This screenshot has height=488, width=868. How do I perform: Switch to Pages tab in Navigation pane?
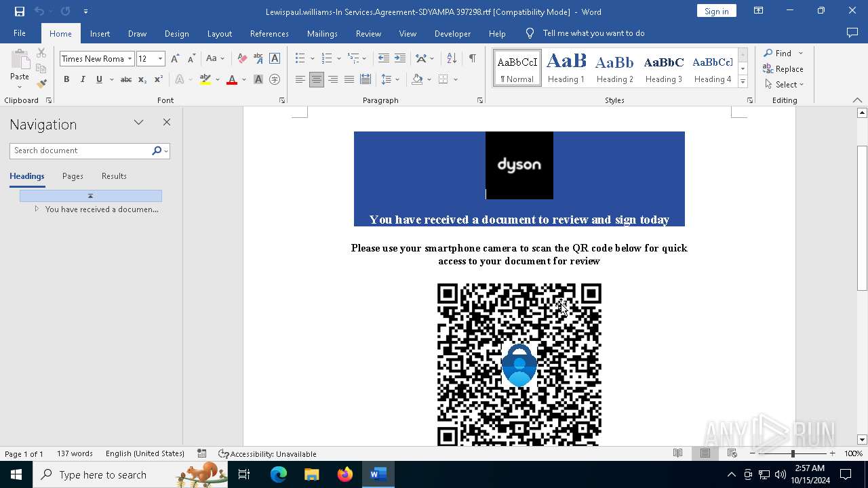[73, 176]
